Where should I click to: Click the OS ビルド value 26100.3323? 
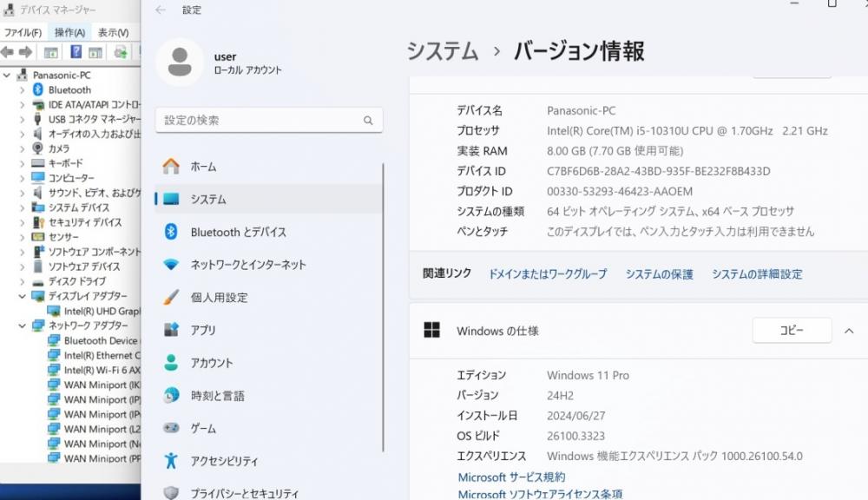575,436
